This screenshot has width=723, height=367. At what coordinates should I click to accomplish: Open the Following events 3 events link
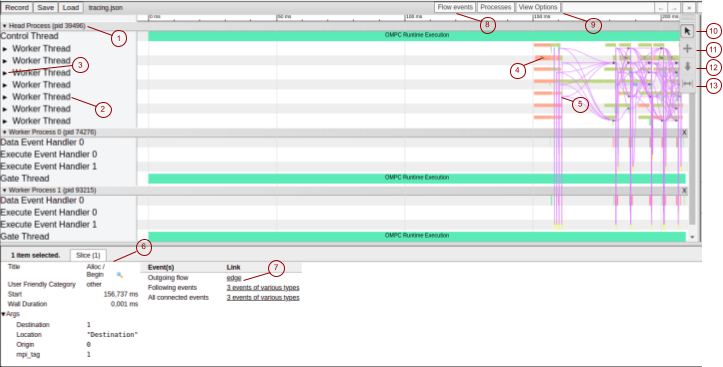(x=263, y=288)
